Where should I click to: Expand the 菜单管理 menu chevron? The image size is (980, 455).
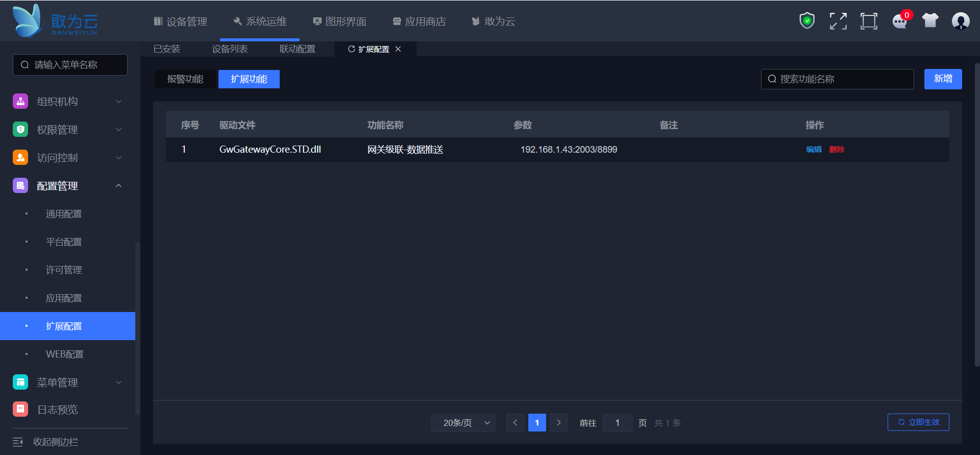(118, 382)
